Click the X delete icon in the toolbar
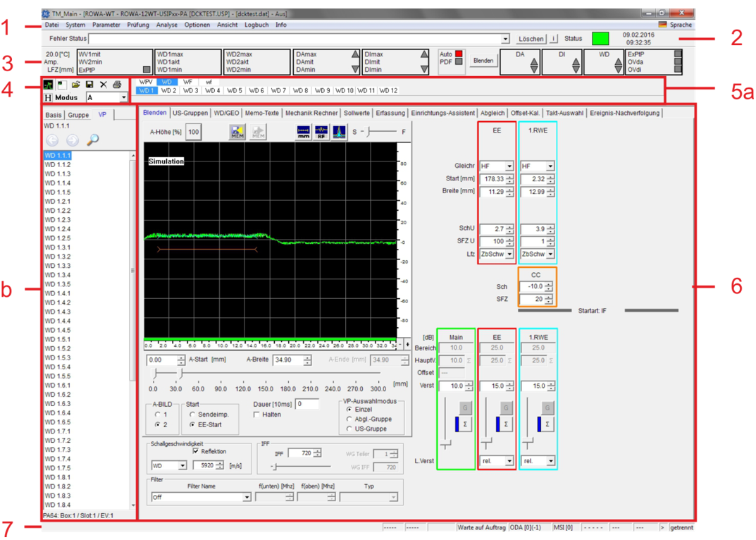 [x=103, y=85]
